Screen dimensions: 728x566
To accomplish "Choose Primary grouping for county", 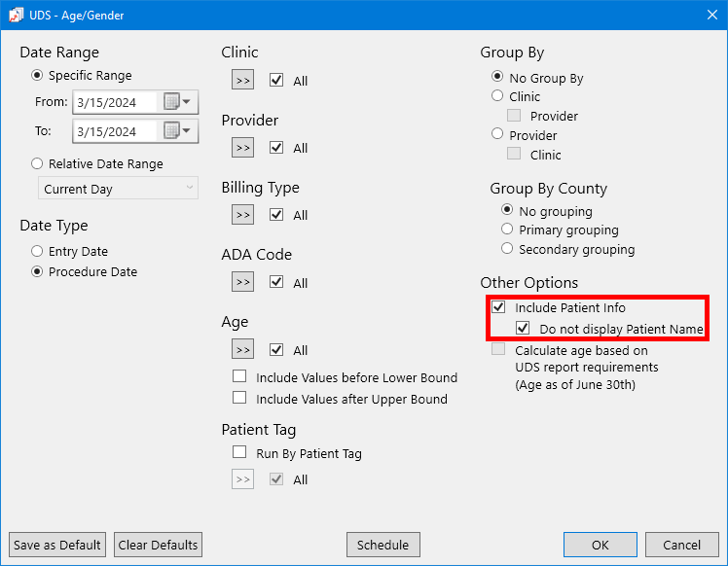I will tap(507, 230).
